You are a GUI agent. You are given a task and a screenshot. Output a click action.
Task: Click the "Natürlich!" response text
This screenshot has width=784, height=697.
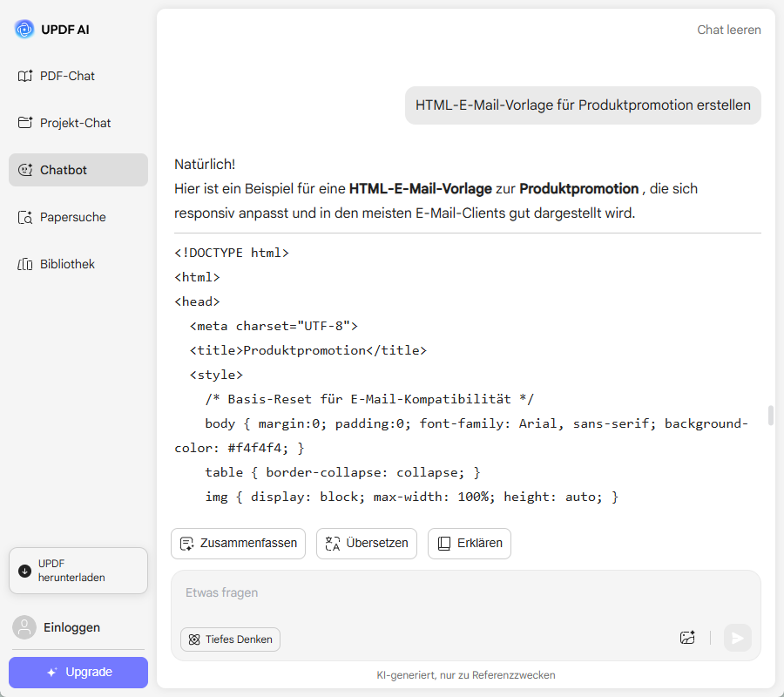coord(205,165)
